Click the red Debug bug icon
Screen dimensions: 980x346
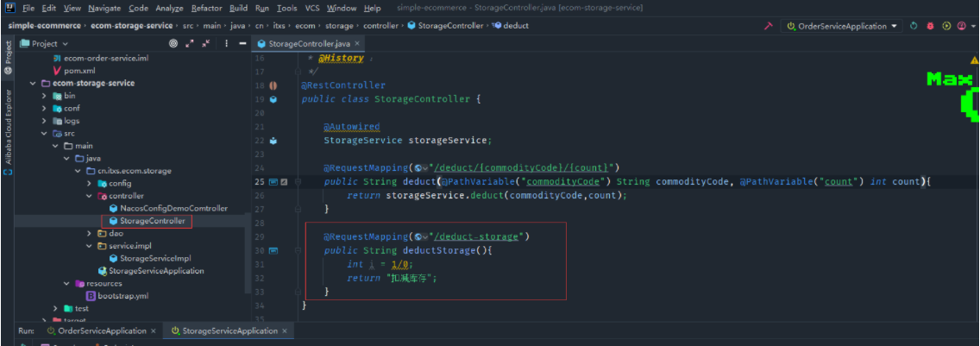click(931, 26)
